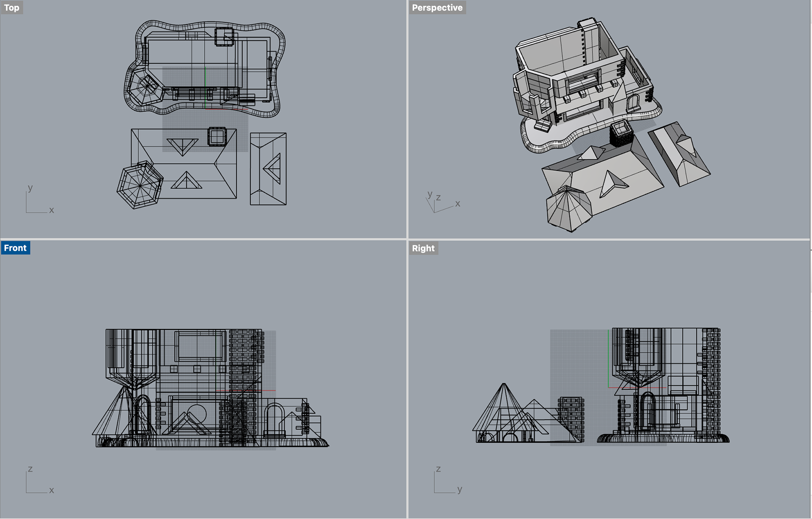Click the Perspective viewport title label
This screenshot has width=812, height=519.
click(437, 8)
